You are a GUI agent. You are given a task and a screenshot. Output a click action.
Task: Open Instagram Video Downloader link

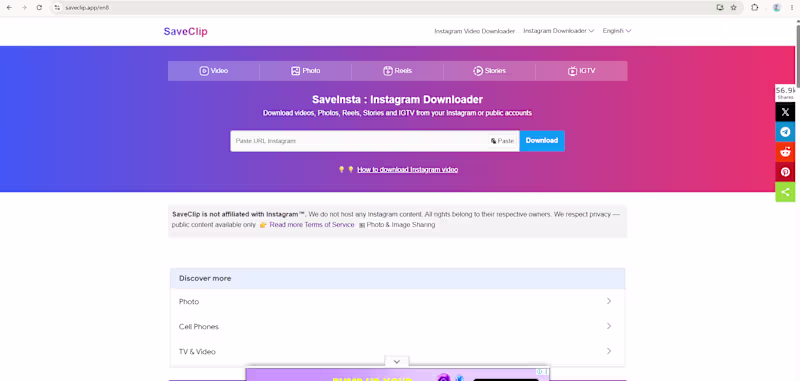coord(474,31)
